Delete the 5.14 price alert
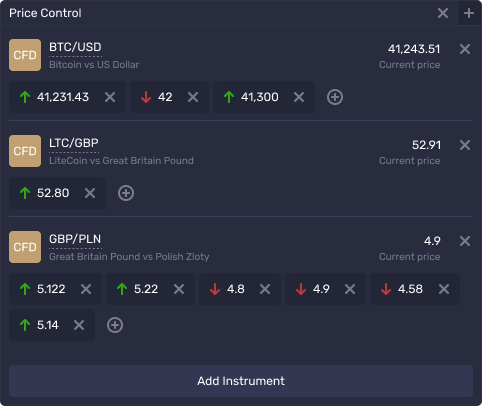Viewport: 482px width, 406px height. coord(79,325)
